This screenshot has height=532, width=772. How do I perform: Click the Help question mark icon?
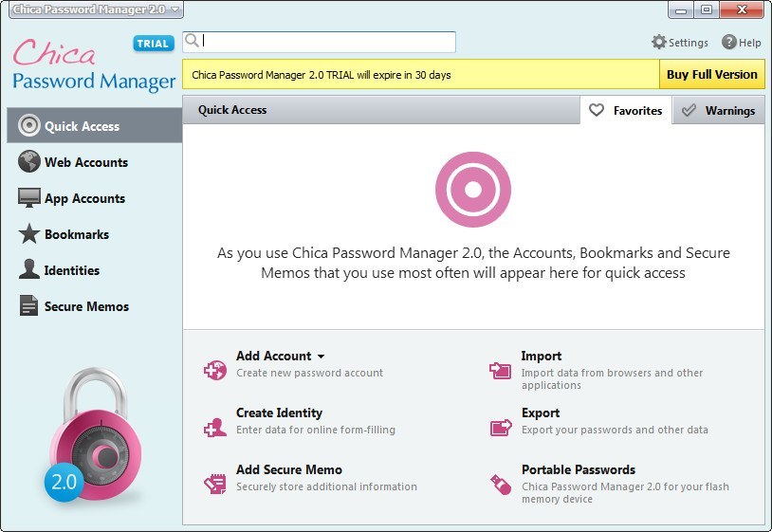[x=729, y=43]
